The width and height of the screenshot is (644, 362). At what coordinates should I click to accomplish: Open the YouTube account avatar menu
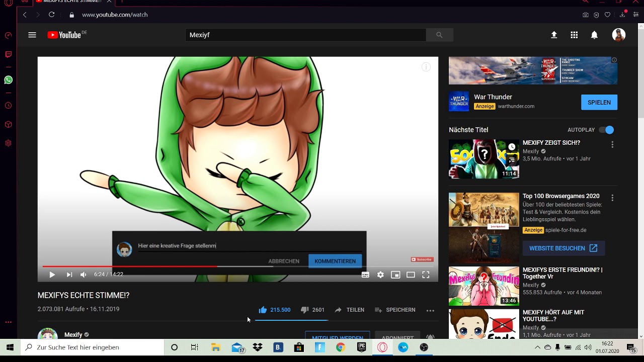click(619, 35)
